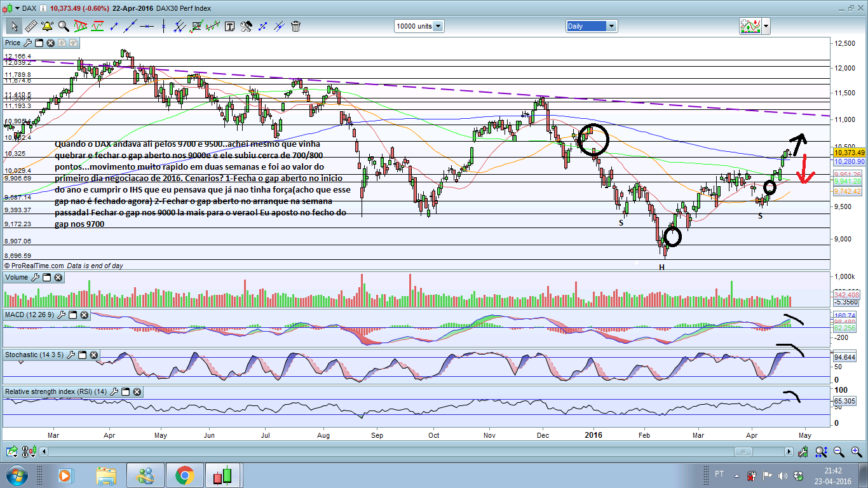This screenshot has height=488, width=868.
Task: Open Price panel wrench settings
Action: coord(27,43)
